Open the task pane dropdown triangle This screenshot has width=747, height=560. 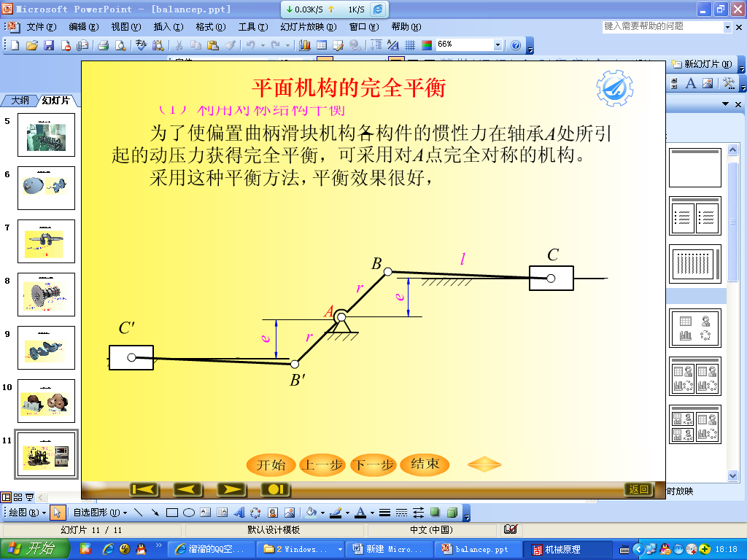coord(726,104)
